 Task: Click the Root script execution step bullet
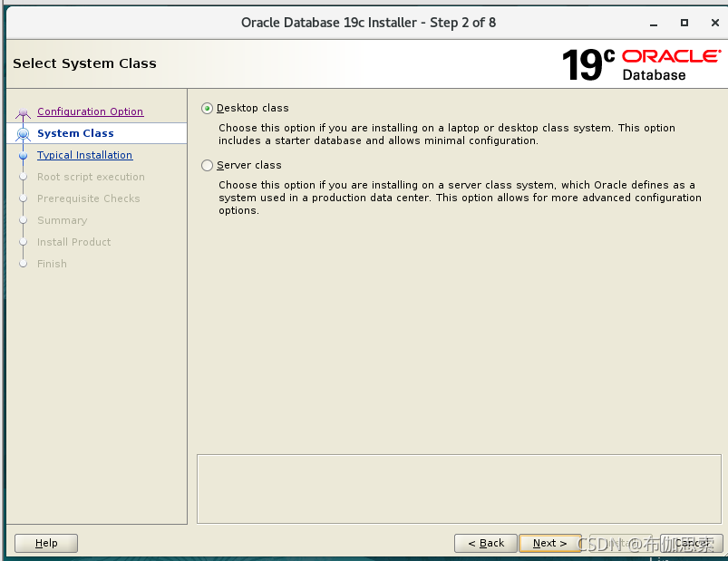click(24, 177)
